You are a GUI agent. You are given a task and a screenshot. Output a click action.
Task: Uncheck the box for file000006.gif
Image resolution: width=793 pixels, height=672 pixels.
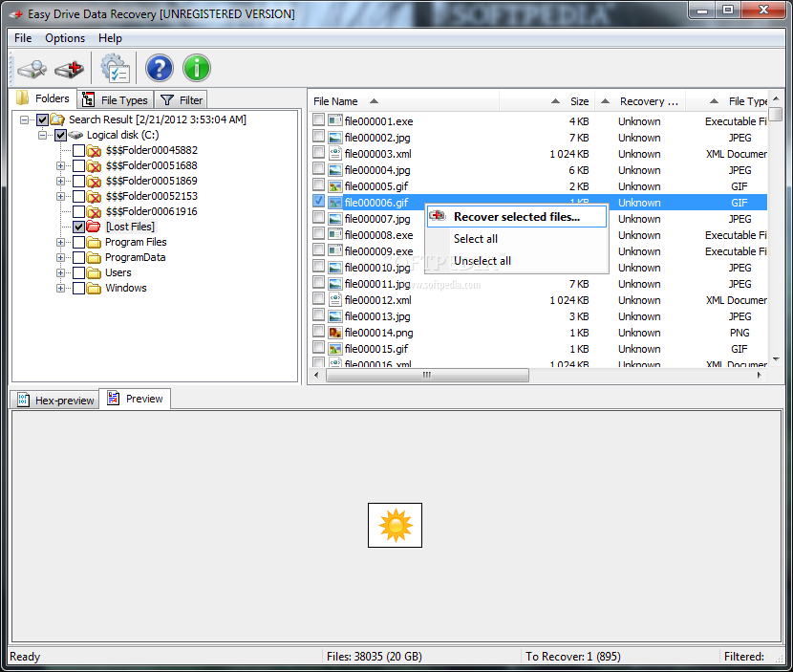click(318, 201)
